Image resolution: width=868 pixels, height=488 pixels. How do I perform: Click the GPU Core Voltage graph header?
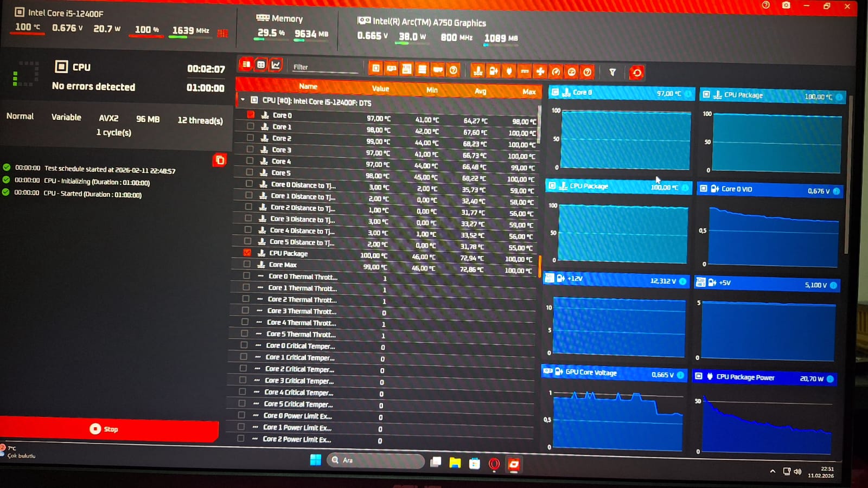[x=614, y=373]
